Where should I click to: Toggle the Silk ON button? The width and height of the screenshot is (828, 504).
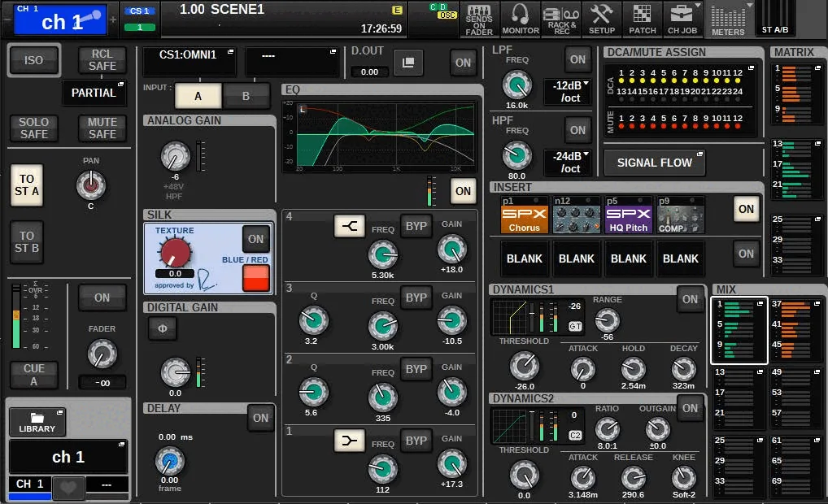pyautogui.click(x=256, y=239)
